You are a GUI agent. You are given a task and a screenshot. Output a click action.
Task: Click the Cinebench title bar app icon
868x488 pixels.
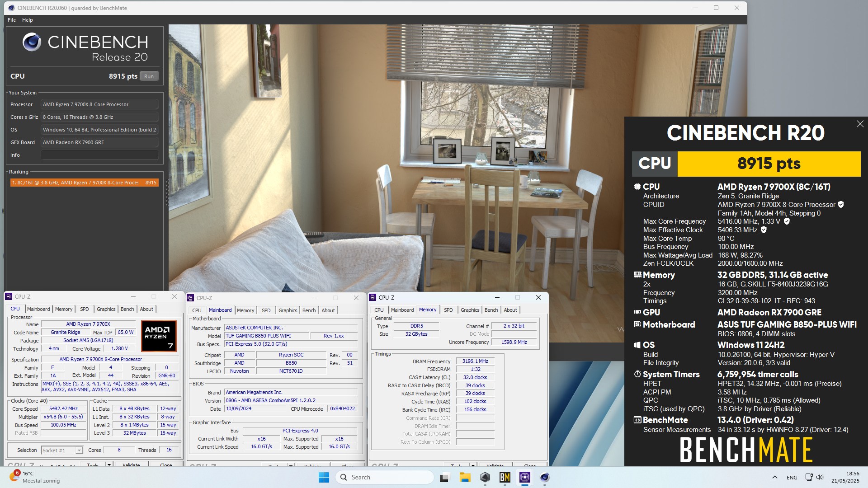[11, 8]
